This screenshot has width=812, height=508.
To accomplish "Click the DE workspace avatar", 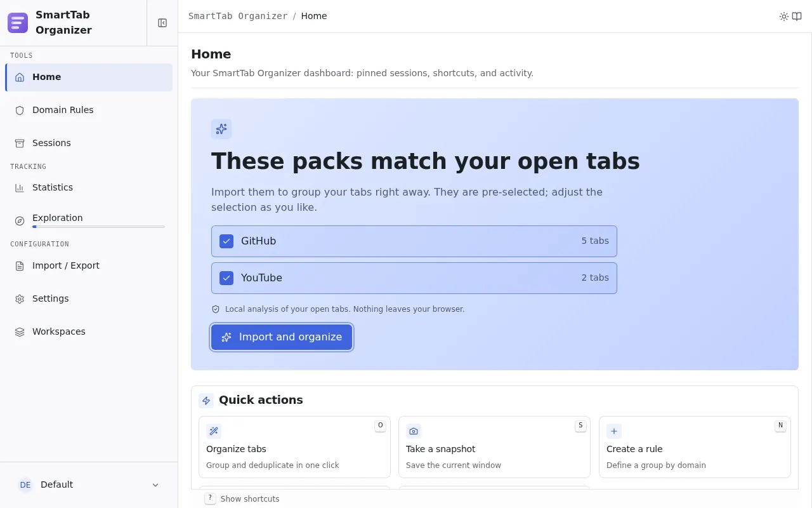I will coord(25,485).
